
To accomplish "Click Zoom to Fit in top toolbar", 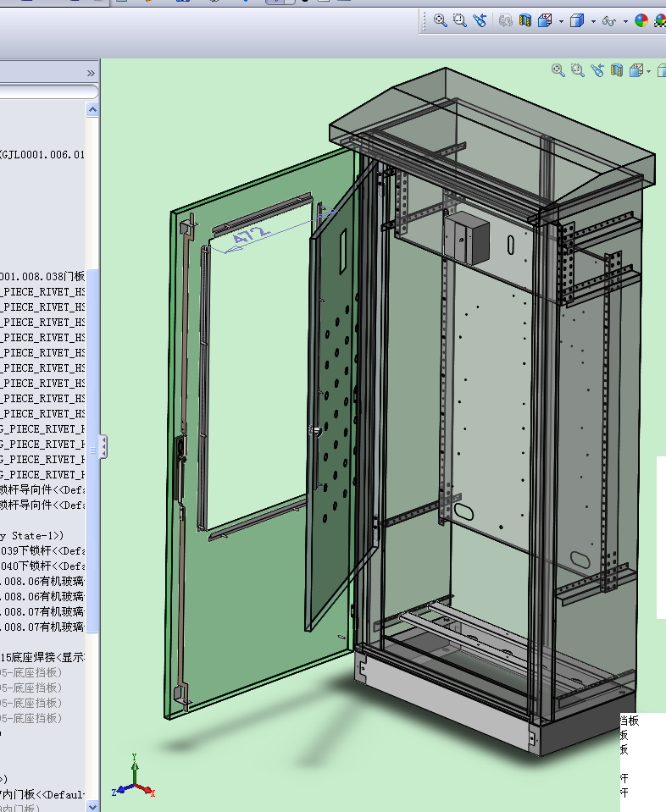I will coord(440,20).
